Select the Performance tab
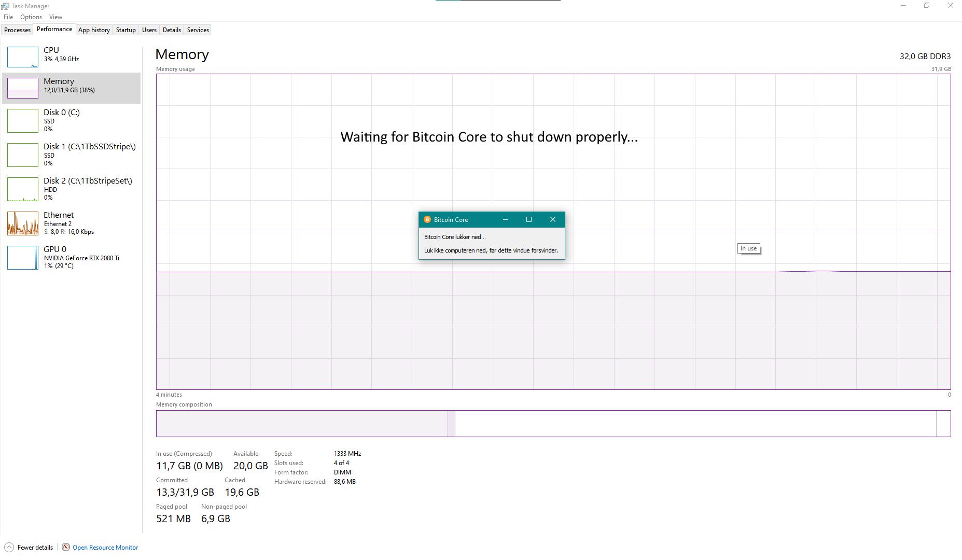 coord(54,29)
